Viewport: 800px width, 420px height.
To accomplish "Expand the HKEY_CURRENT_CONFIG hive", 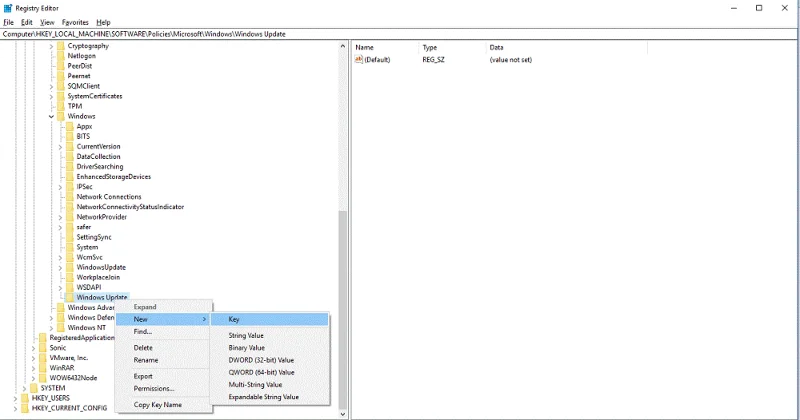I will (15, 408).
